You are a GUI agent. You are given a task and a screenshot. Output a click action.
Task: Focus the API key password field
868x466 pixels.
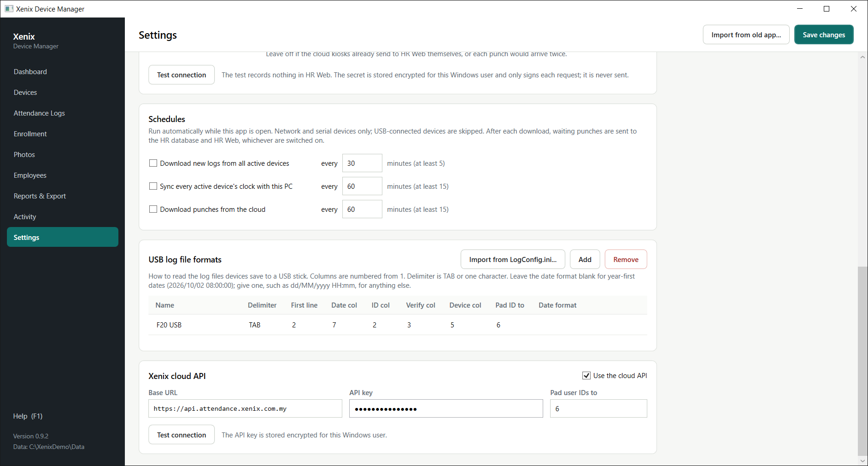[446, 408]
